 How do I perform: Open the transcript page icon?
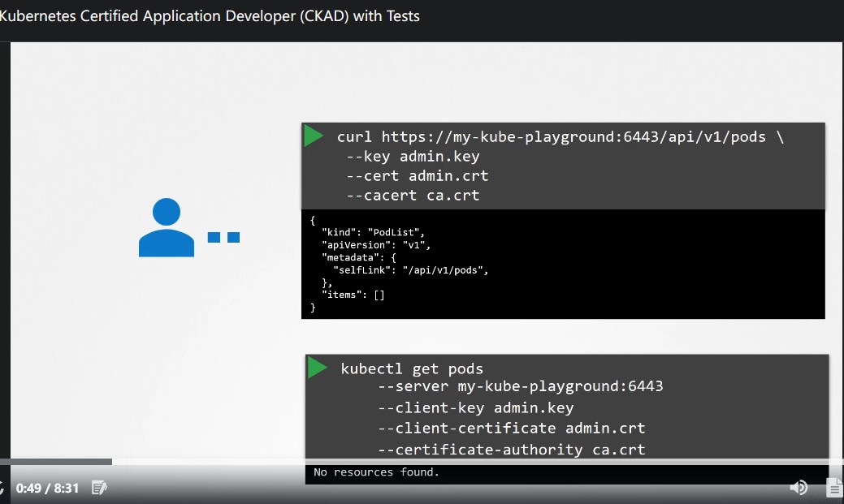[x=834, y=487]
